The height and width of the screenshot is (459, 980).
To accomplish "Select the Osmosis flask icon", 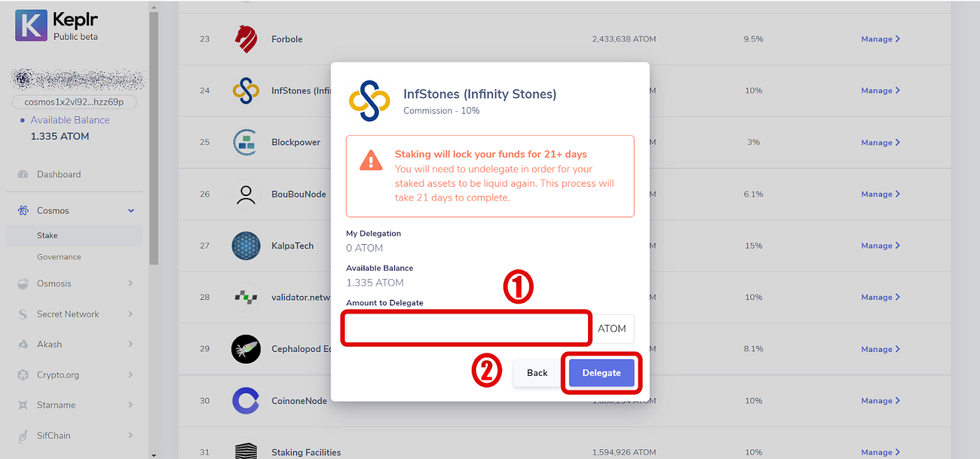I will click(x=22, y=283).
